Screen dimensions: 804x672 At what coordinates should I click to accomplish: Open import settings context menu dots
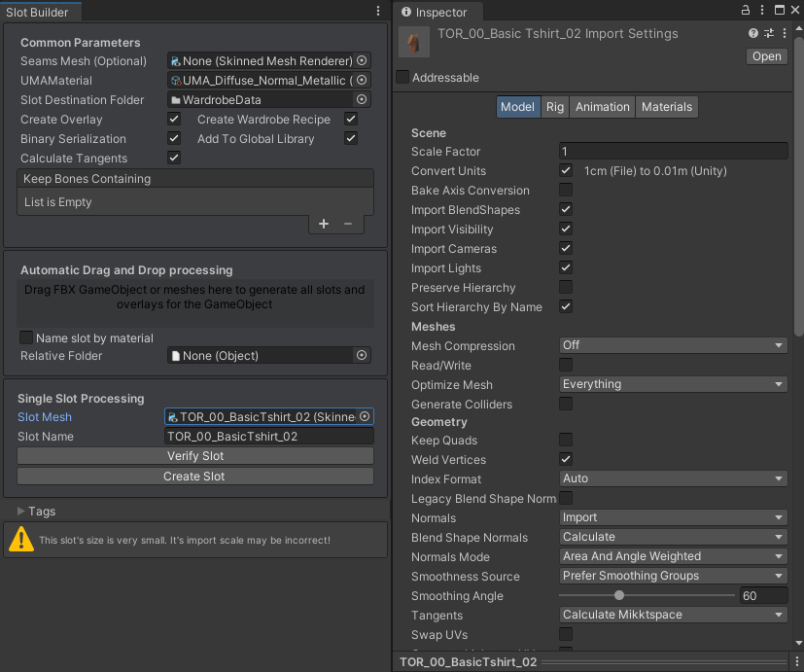pos(785,33)
